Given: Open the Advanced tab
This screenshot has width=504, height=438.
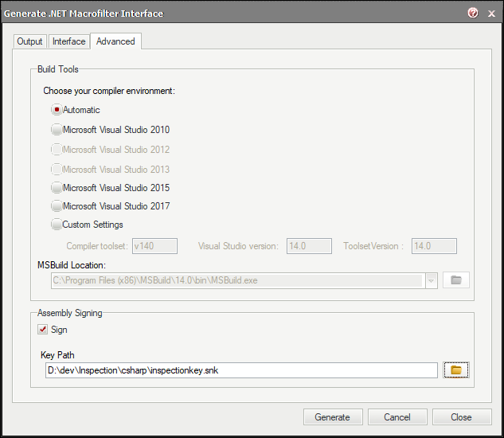Looking at the screenshot, I should coord(115,41).
